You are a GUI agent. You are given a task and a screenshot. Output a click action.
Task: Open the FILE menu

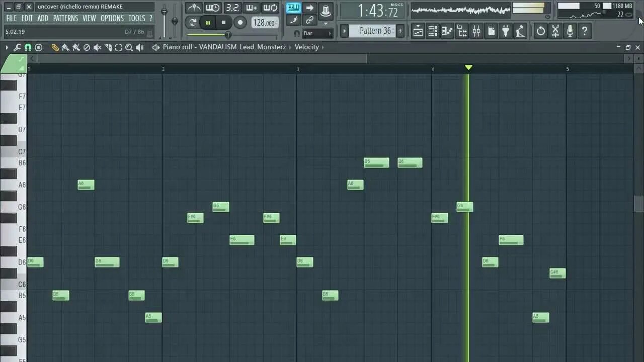pos(11,18)
